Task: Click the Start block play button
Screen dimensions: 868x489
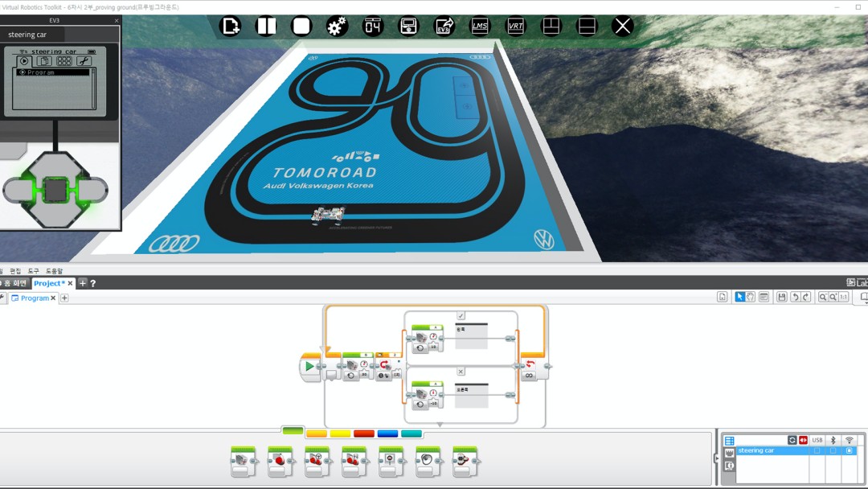Action: pos(309,366)
